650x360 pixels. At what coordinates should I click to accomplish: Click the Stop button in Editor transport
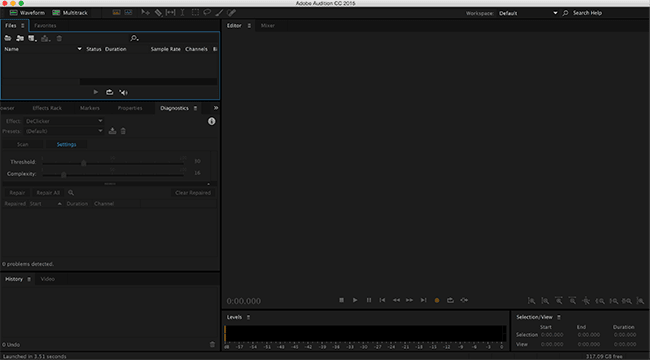[x=342, y=300]
